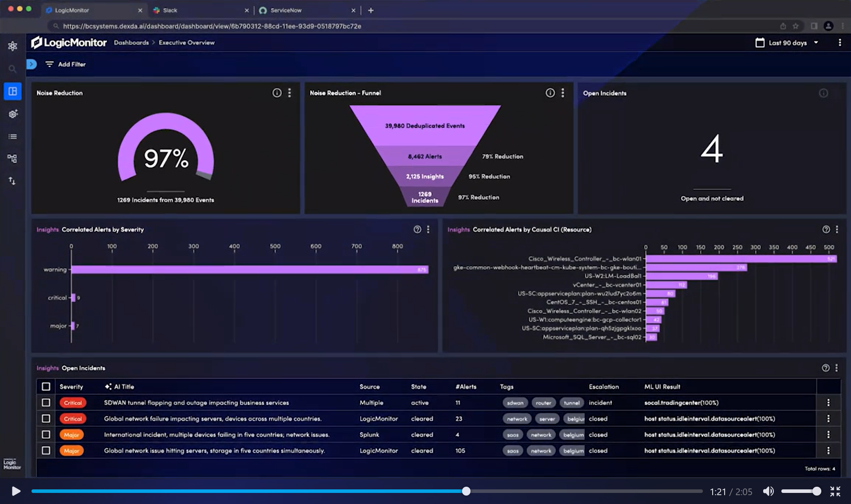Open row actions for SDWAN tunnel incident

tap(828, 402)
